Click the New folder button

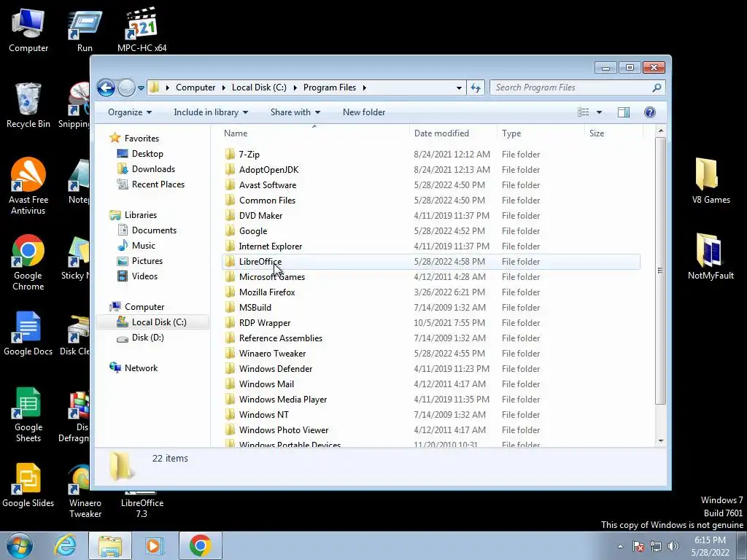[x=364, y=112]
